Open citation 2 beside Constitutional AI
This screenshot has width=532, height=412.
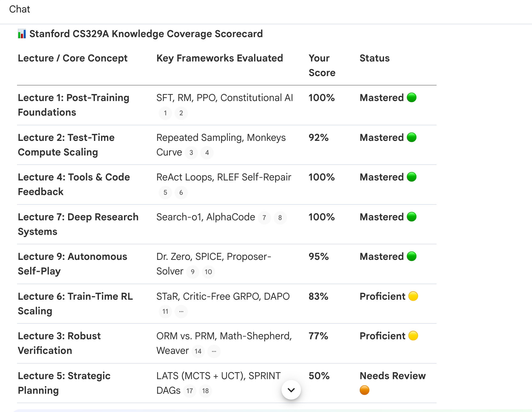pyautogui.click(x=181, y=113)
